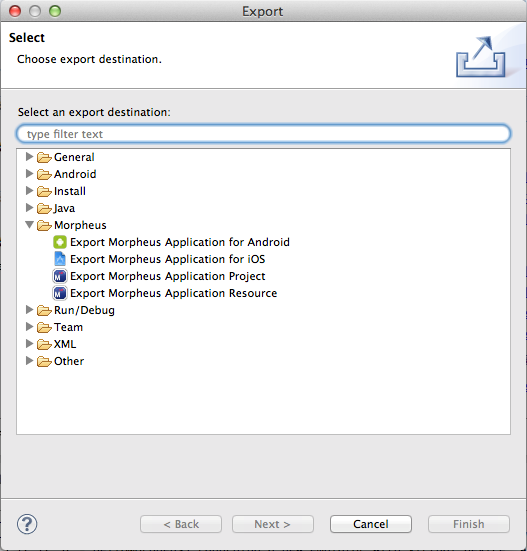The image size is (527, 551).
Task: Select Export Morpheus Application for iOS
Action: (168, 259)
